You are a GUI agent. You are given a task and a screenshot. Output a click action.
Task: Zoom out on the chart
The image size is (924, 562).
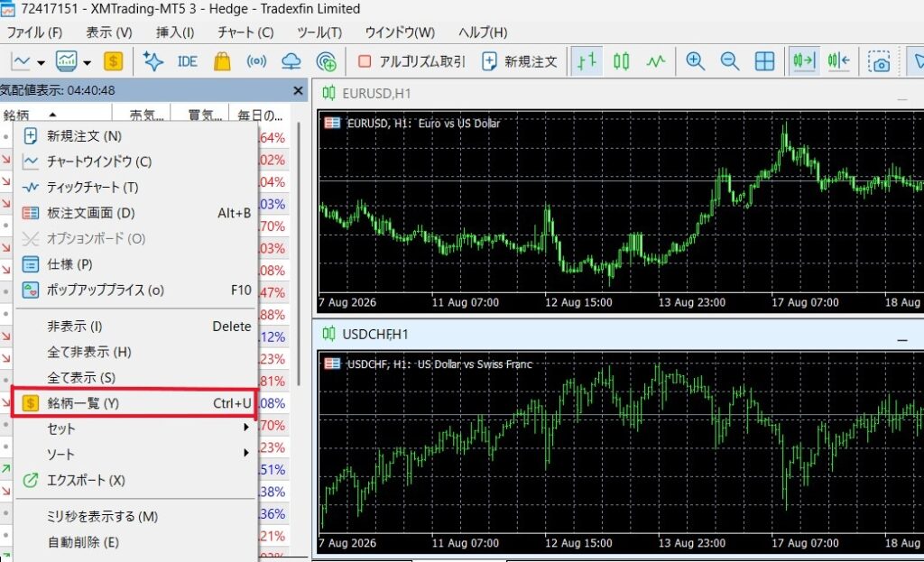tap(729, 61)
